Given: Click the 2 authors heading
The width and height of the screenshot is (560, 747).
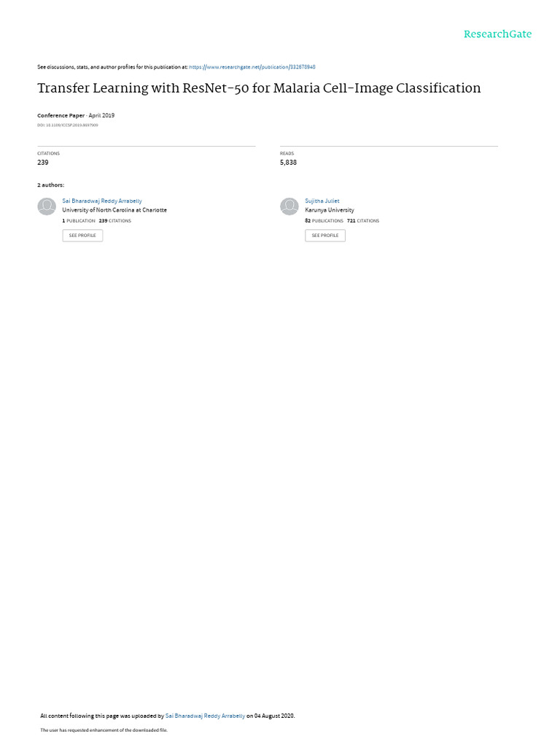Looking at the screenshot, I should pos(51,185).
